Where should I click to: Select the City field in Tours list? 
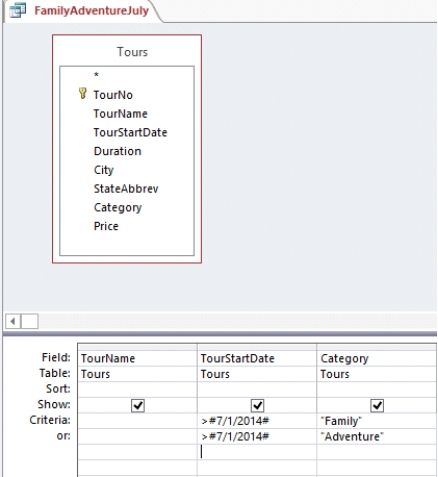click(x=104, y=170)
